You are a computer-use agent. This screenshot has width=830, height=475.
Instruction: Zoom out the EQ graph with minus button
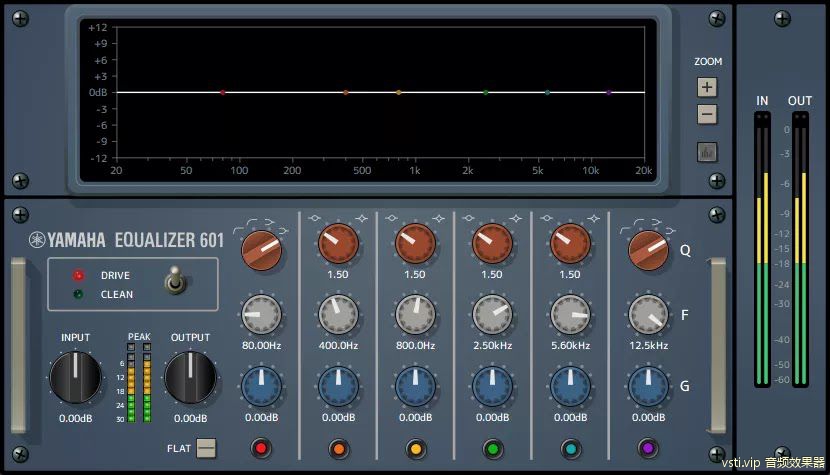(x=707, y=114)
